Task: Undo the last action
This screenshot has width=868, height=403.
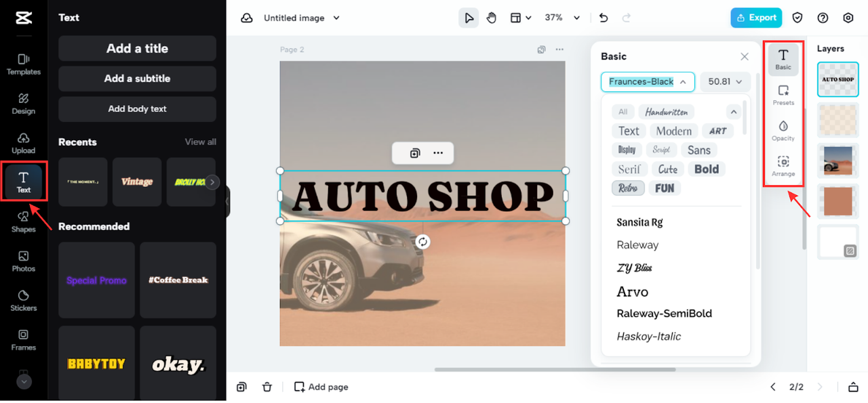Action: coord(604,18)
